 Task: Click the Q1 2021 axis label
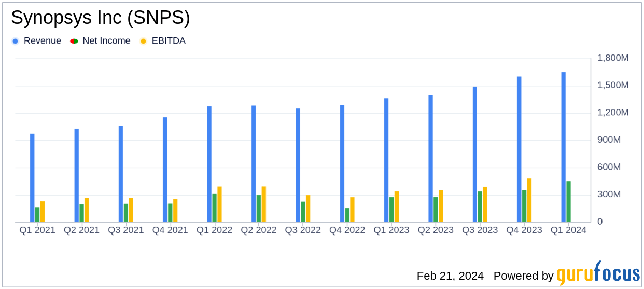tap(37, 230)
